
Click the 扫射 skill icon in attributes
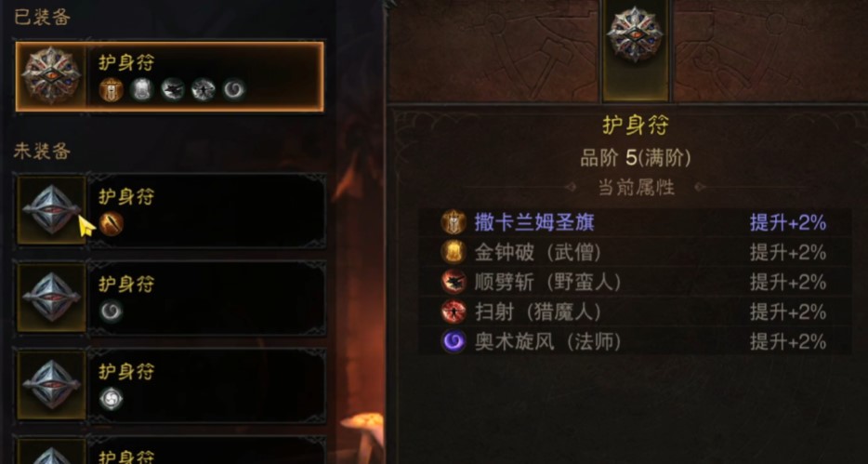[x=454, y=312]
